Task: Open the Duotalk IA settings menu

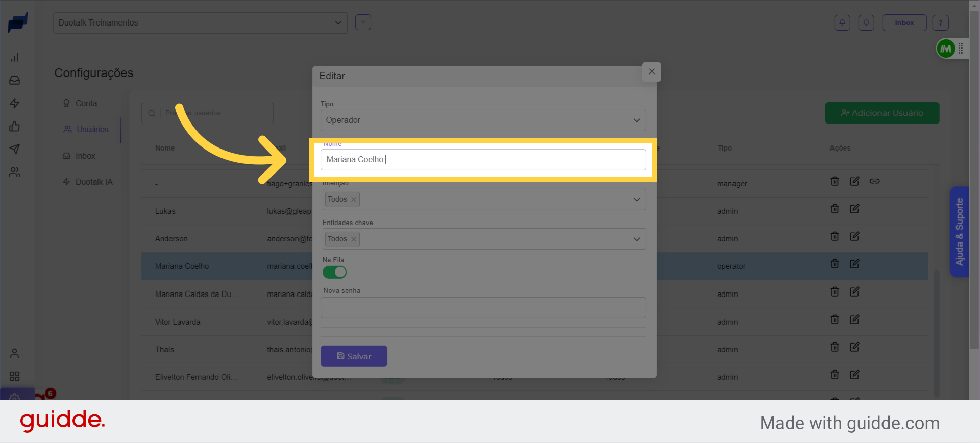Action: pos(87,182)
